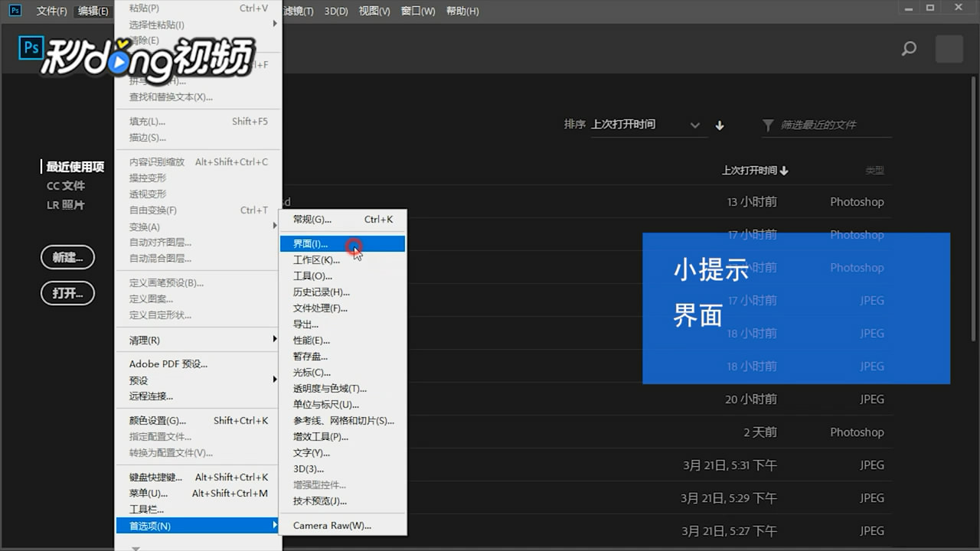Select 工具(O)... preferences entry
Viewport: 980px width, 551px height.
click(342, 275)
